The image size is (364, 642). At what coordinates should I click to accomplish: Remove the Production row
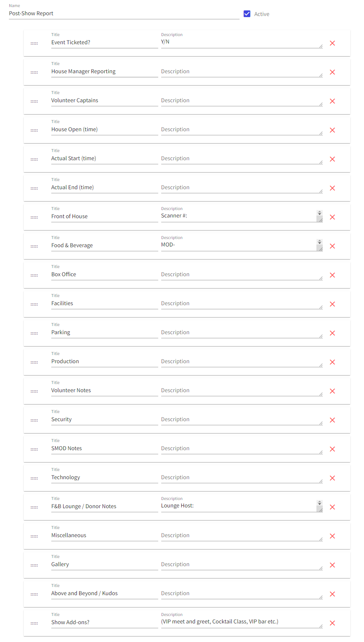click(332, 362)
